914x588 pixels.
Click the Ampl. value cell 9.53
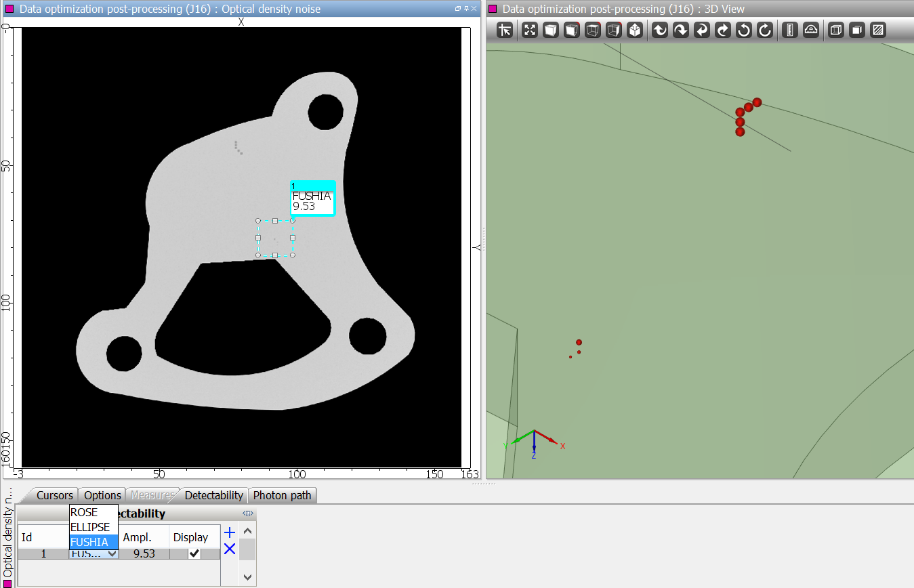tap(144, 553)
